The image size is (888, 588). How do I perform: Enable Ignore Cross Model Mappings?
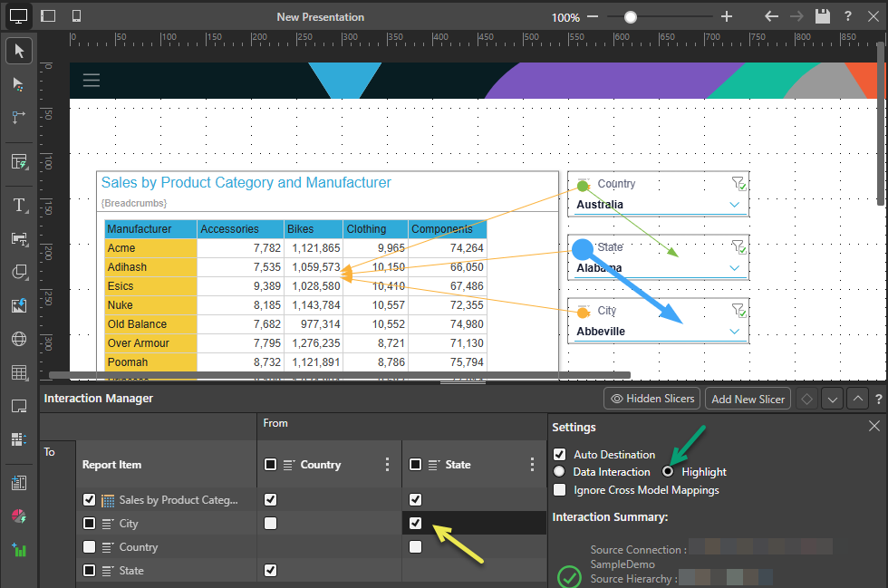(560, 489)
